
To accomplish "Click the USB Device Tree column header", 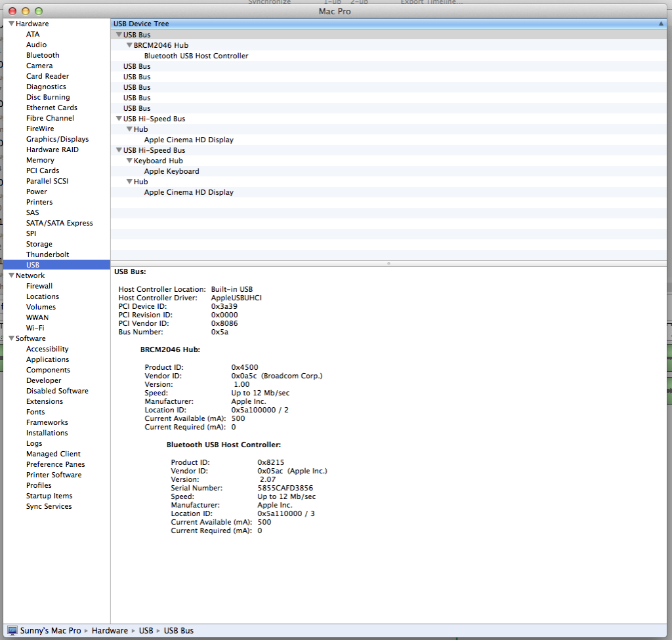I will [x=388, y=24].
